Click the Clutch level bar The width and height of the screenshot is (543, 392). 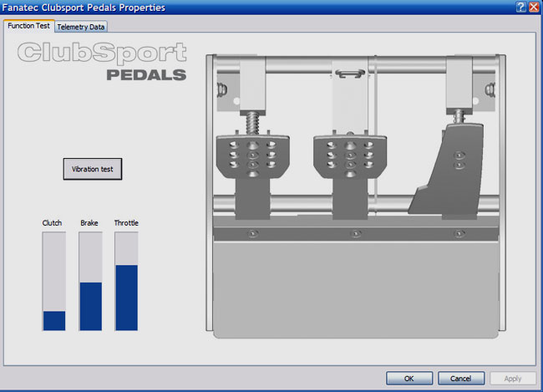(x=54, y=281)
